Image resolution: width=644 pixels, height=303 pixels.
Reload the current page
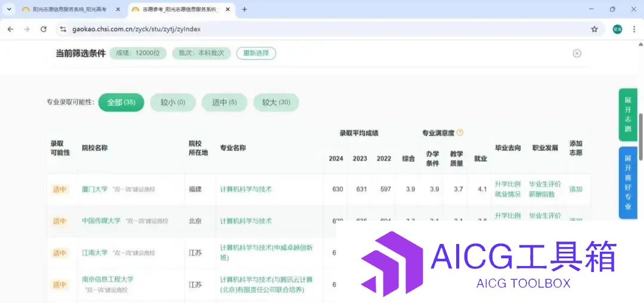point(44,29)
